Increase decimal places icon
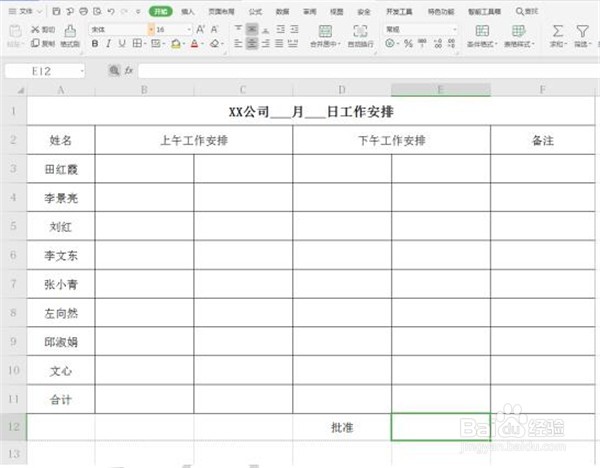This screenshot has height=468, width=600. [x=438, y=44]
